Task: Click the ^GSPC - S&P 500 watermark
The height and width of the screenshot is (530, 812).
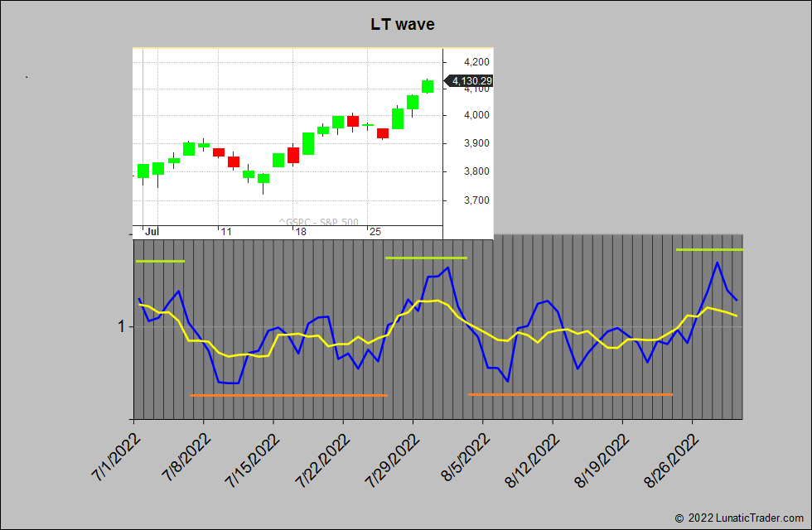Action: click(x=318, y=222)
